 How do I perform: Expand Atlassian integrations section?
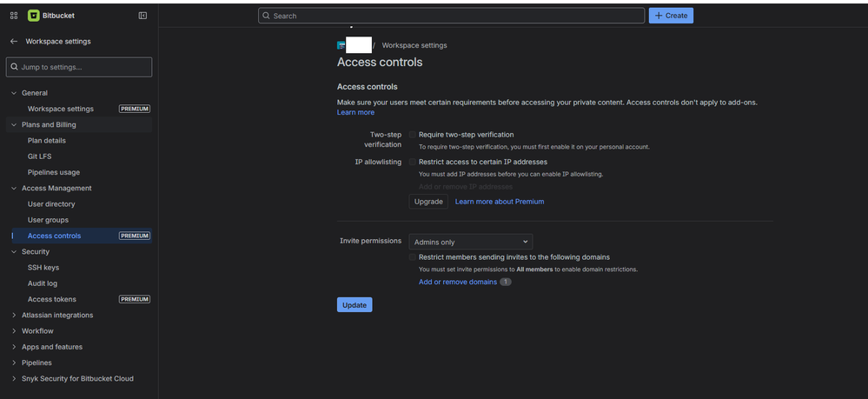click(x=14, y=316)
